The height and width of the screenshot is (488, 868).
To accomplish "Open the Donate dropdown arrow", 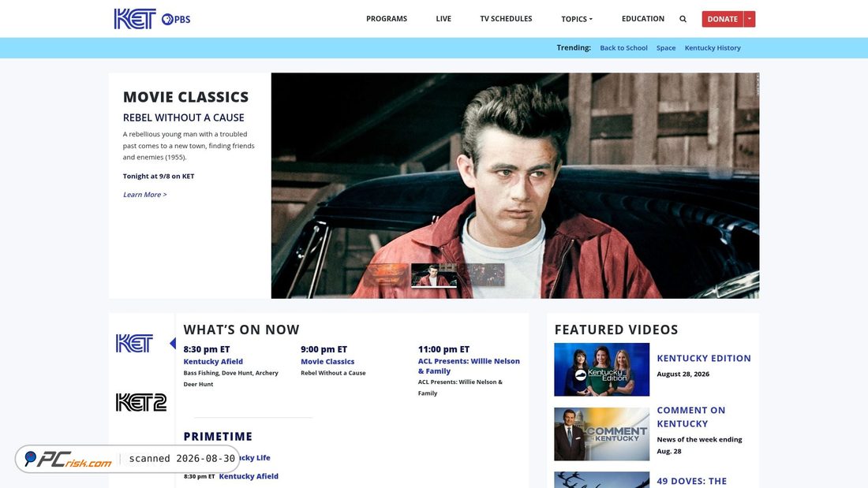I will tap(749, 19).
